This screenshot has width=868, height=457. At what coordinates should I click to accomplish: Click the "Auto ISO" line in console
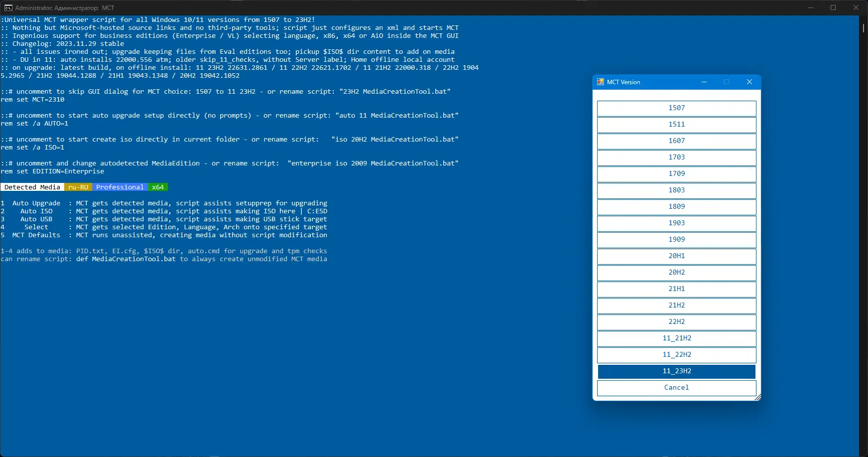coord(164,211)
